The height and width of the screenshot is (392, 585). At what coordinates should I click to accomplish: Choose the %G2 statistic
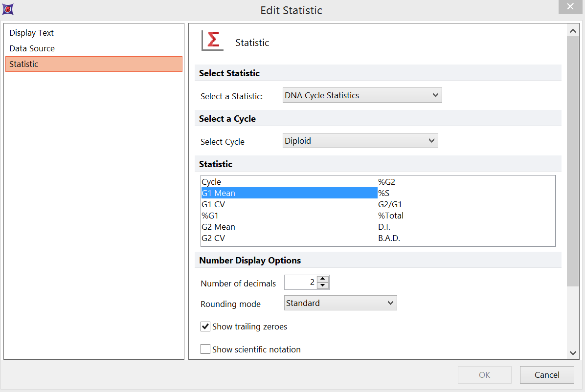click(386, 182)
